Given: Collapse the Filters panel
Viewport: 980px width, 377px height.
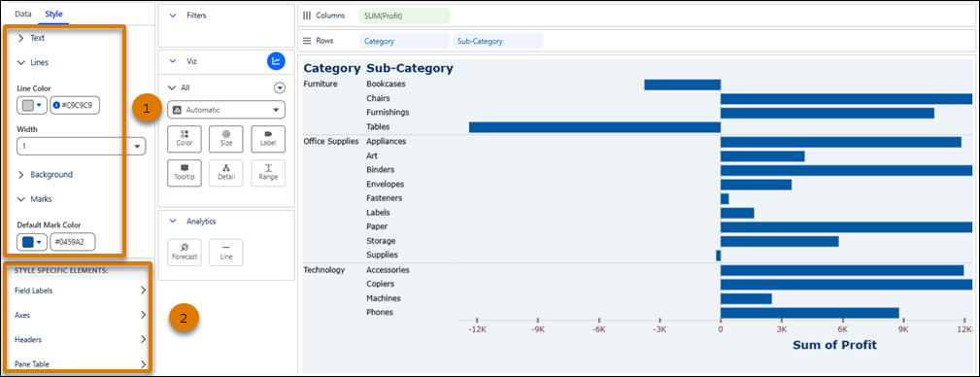Looking at the screenshot, I should [173, 15].
